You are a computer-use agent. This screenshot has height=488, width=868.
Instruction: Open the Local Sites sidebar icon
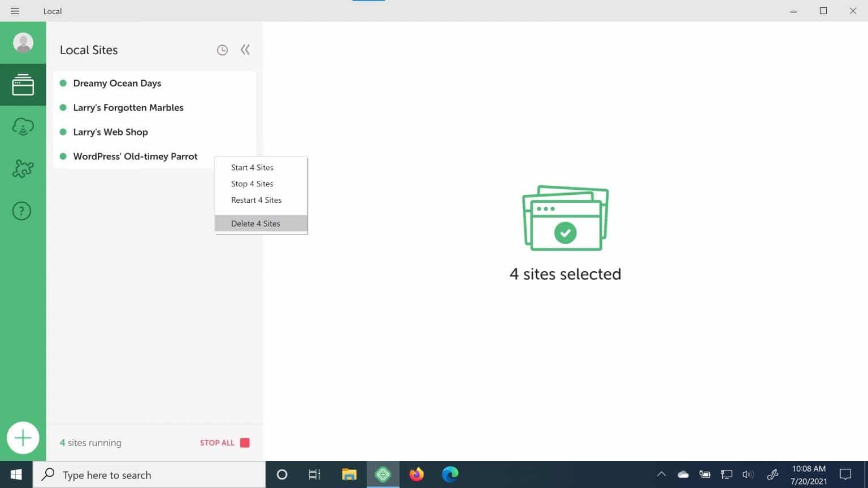[x=23, y=85]
